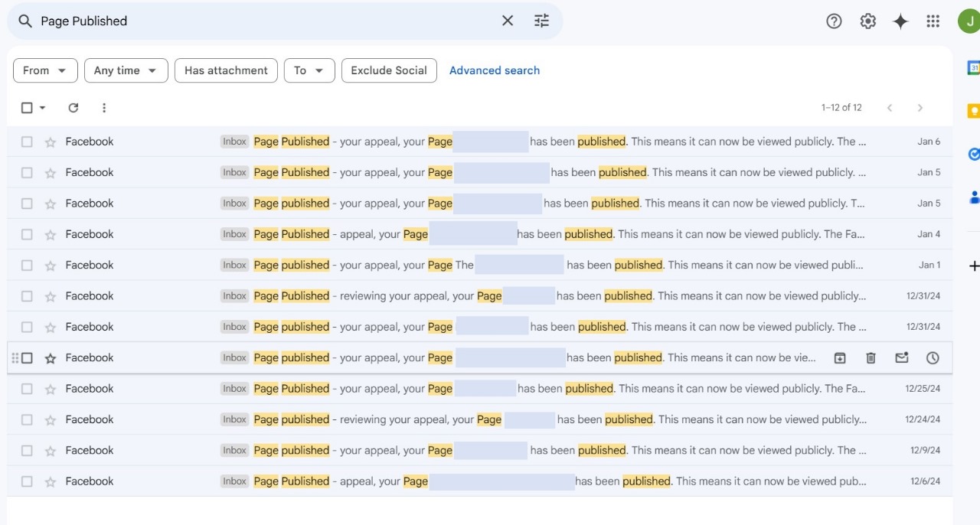Screen dimensions: 980x525
Task: Star the Jan 1 Facebook email
Action: tap(51, 266)
